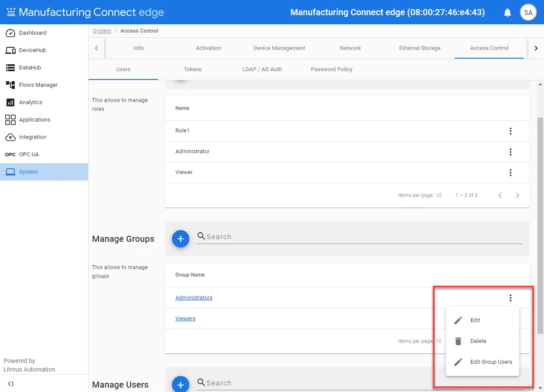Collapse the sidebar with the arrow icon
544x392 pixels.
point(11,384)
